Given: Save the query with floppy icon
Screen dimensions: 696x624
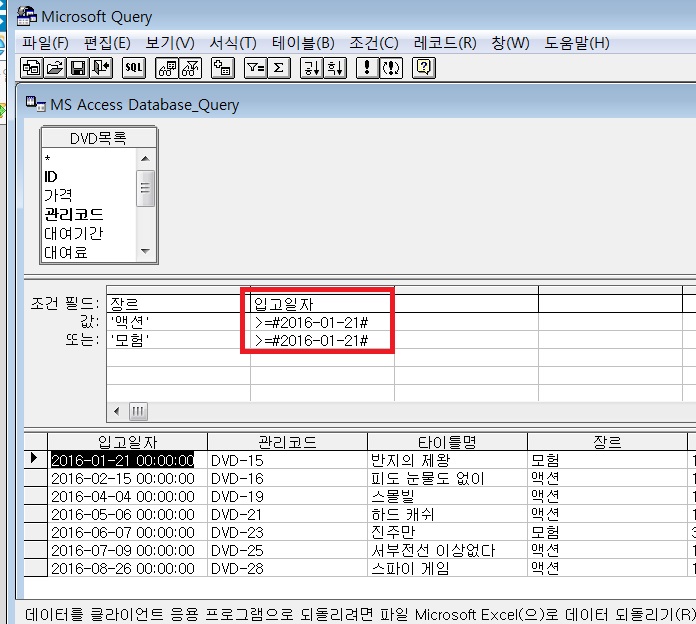Looking at the screenshot, I should [x=77, y=67].
